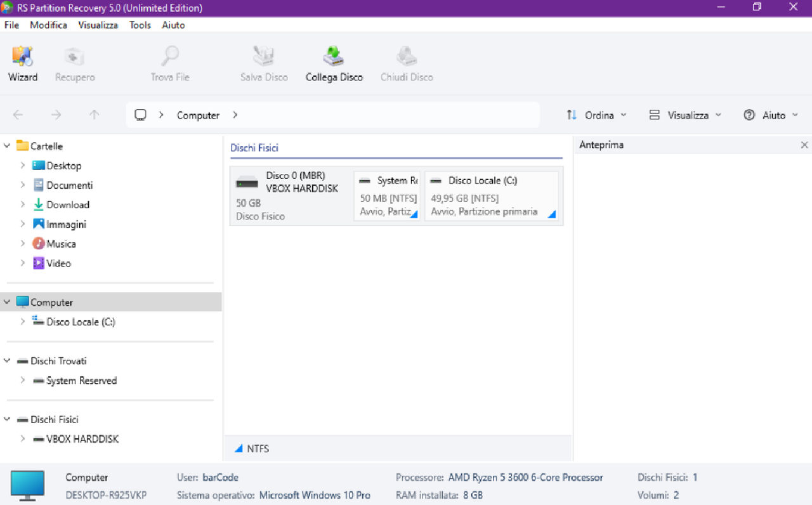Click chevron after Computer in address bar
This screenshot has height=505, width=812.
click(x=235, y=115)
